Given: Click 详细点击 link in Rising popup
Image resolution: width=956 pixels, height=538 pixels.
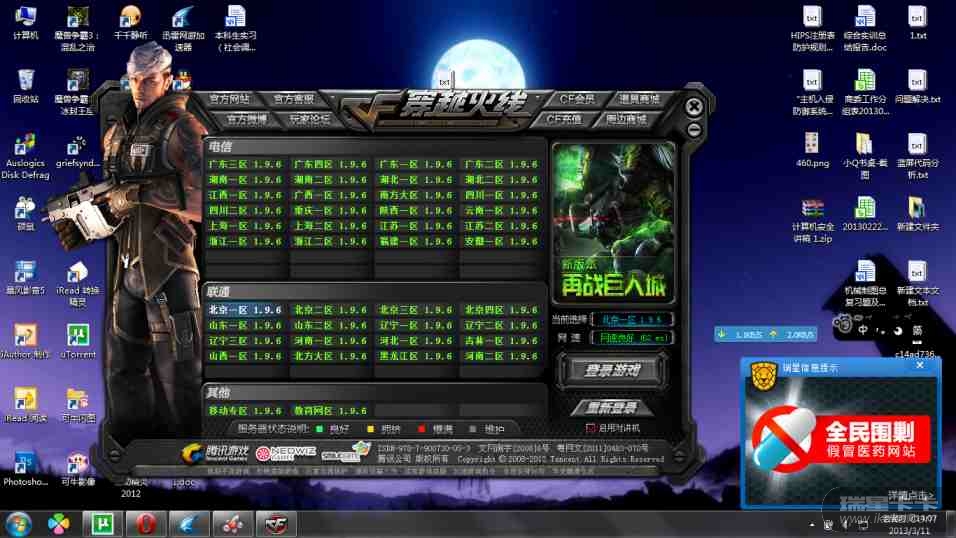Looking at the screenshot, I should (910, 495).
